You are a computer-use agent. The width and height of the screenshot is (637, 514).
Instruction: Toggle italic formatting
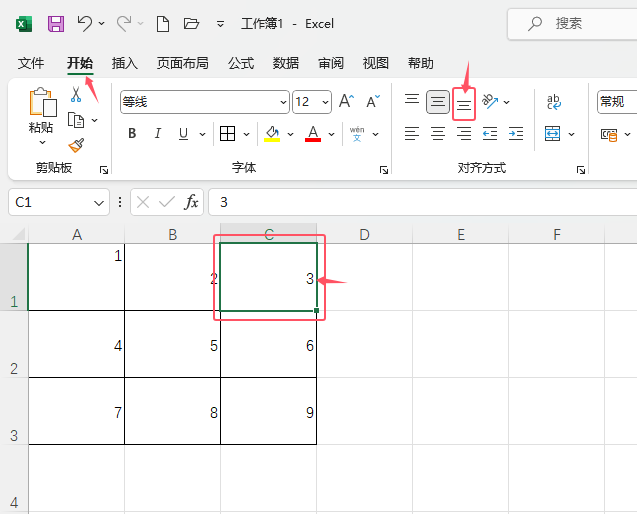click(x=158, y=134)
